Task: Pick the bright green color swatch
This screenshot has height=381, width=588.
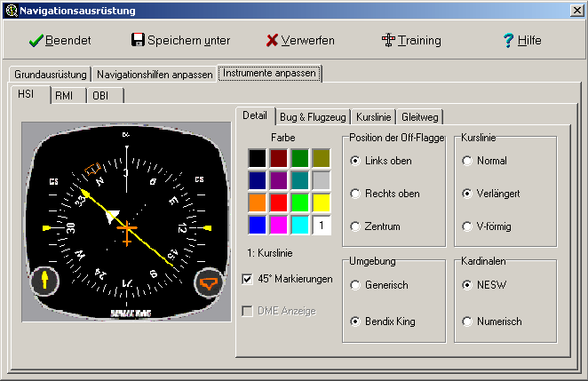Action: pos(300,202)
